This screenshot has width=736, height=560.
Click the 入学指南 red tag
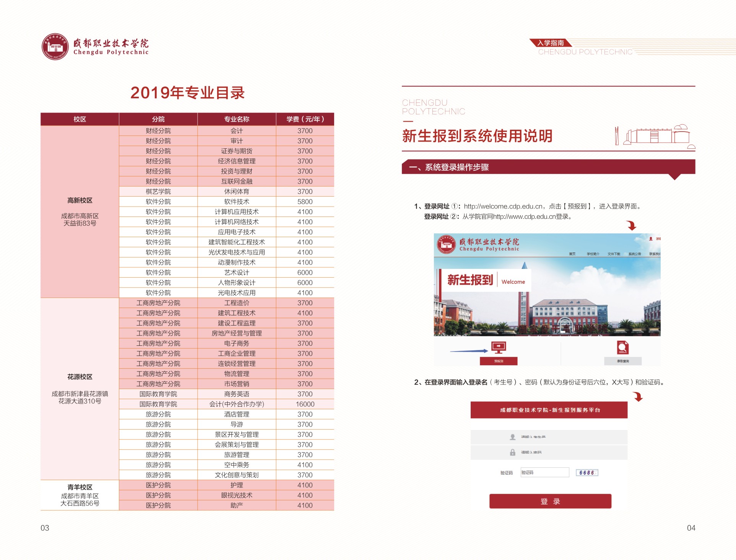click(x=550, y=43)
